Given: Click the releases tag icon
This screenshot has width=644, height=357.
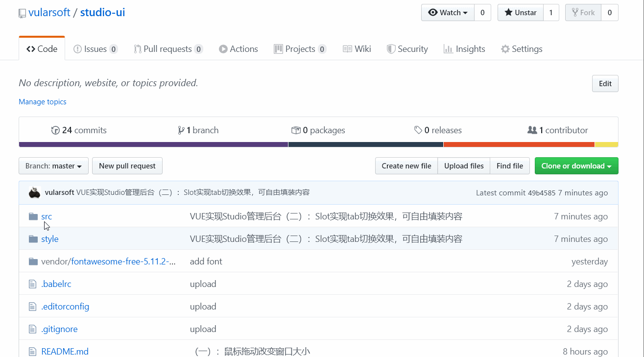Looking at the screenshot, I should (418, 130).
